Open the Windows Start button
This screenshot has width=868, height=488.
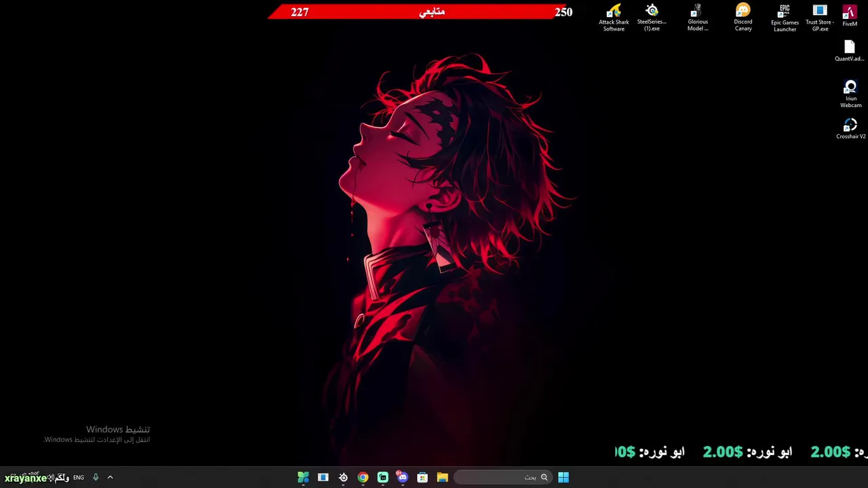pos(564,477)
